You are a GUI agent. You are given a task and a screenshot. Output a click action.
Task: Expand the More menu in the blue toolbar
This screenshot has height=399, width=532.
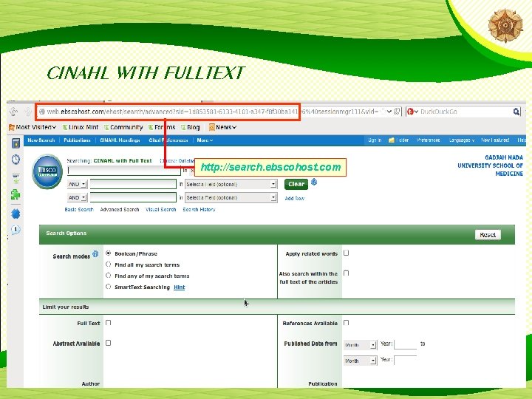click(205, 140)
